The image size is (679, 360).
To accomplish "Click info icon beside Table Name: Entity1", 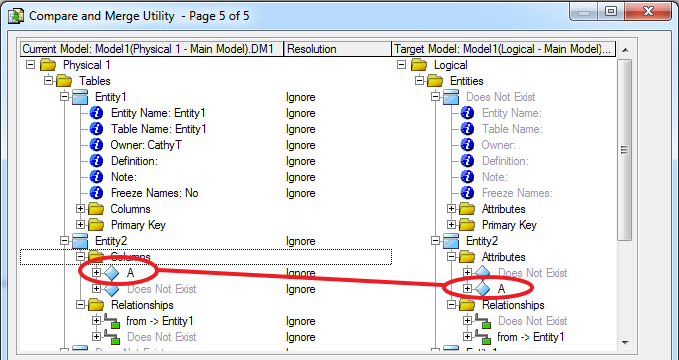I will [x=96, y=129].
